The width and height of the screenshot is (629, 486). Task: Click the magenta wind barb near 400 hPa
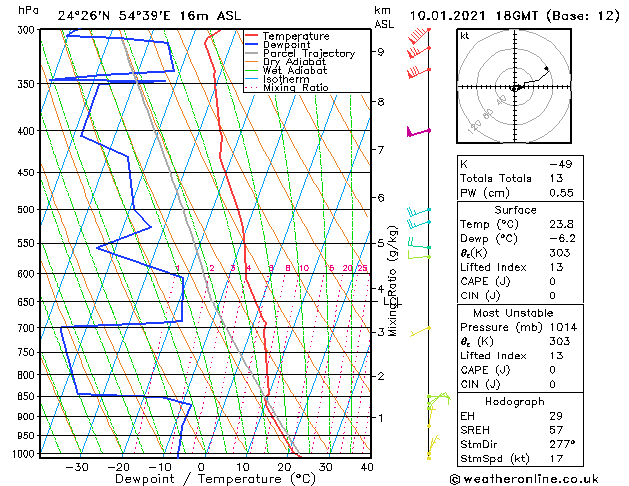[417, 131]
